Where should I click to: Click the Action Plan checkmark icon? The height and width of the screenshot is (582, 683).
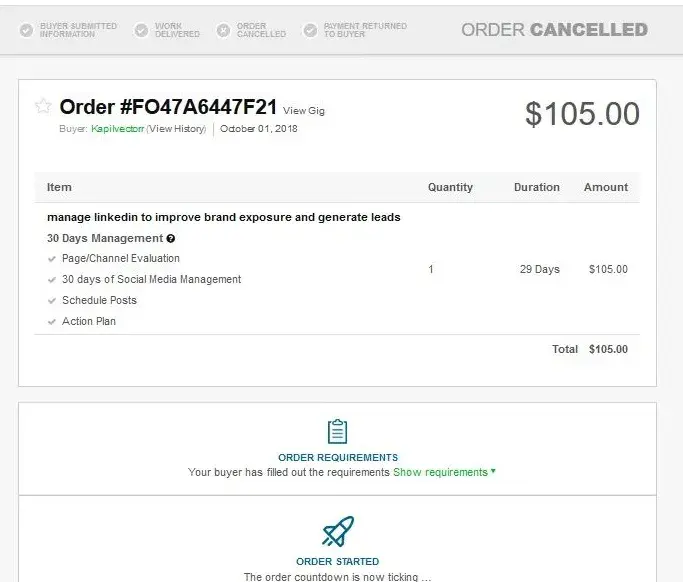52,322
